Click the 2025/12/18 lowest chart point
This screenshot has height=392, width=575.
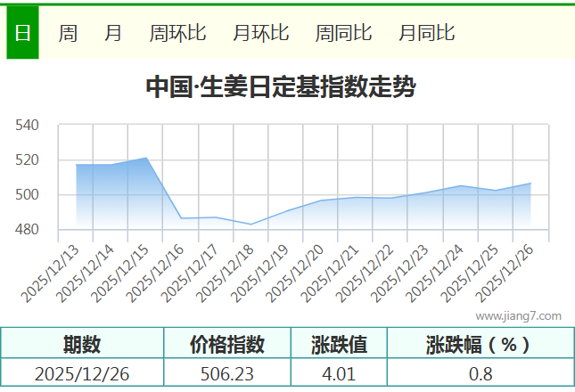pos(251,224)
